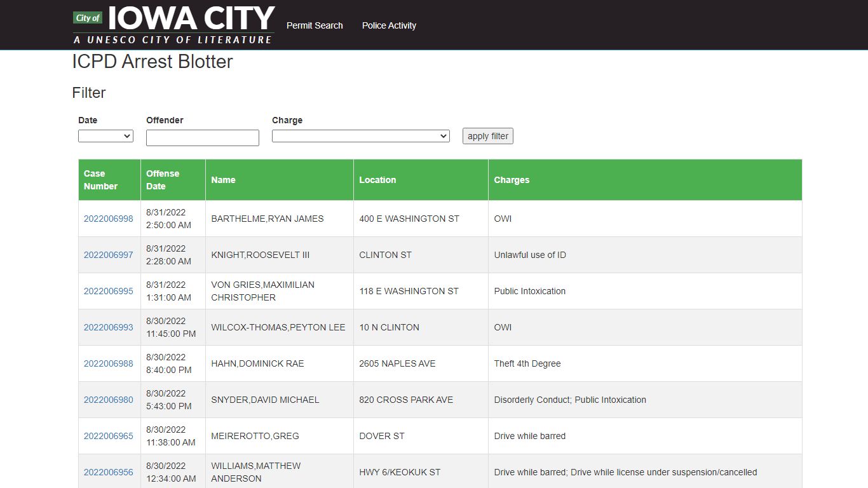Click location CLINTON ST in Knight row

[x=385, y=255]
